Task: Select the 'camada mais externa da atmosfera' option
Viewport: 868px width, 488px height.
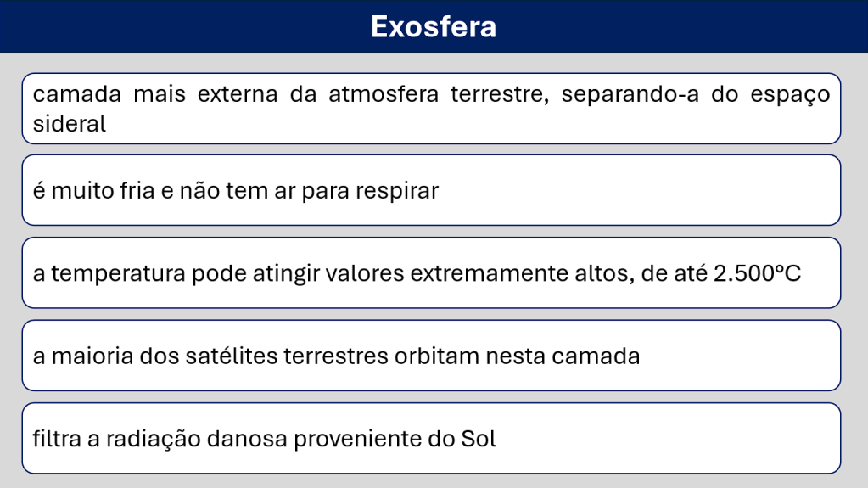Action: coord(431,108)
